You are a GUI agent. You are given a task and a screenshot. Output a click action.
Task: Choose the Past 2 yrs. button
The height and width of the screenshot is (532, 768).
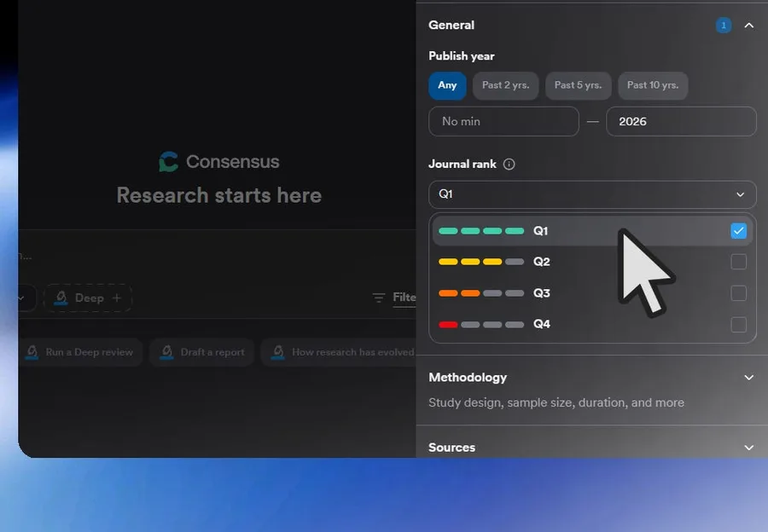[x=505, y=85]
